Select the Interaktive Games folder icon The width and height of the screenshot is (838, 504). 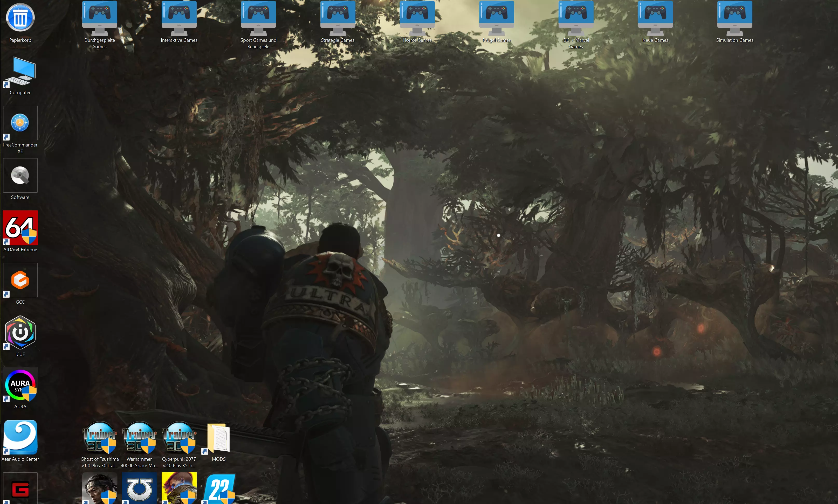pyautogui.click(x=179, y=18)
